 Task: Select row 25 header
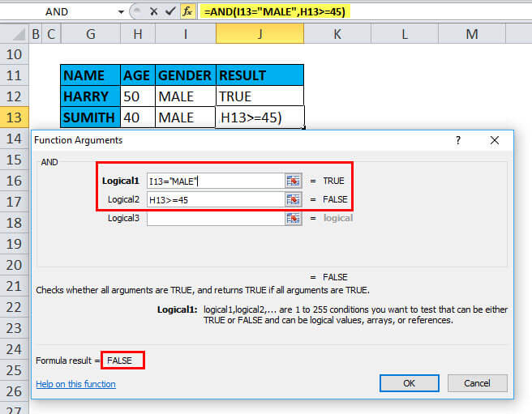point(15,370)
